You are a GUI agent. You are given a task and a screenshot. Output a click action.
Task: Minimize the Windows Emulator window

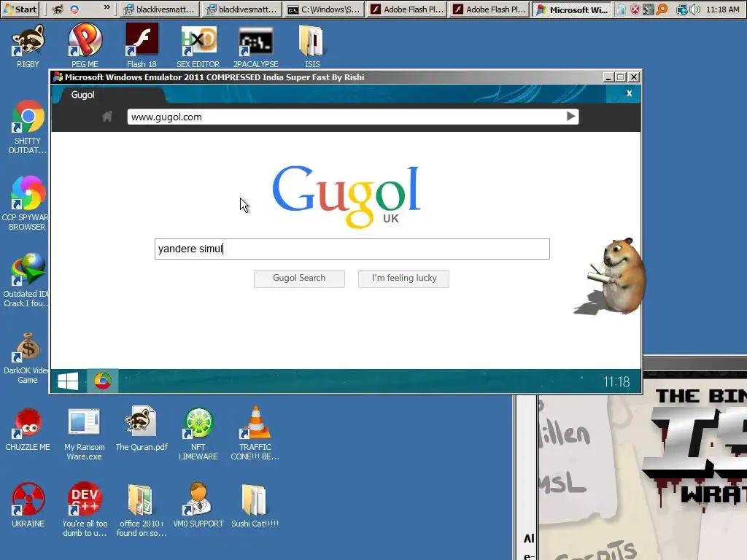coord(608,77)
